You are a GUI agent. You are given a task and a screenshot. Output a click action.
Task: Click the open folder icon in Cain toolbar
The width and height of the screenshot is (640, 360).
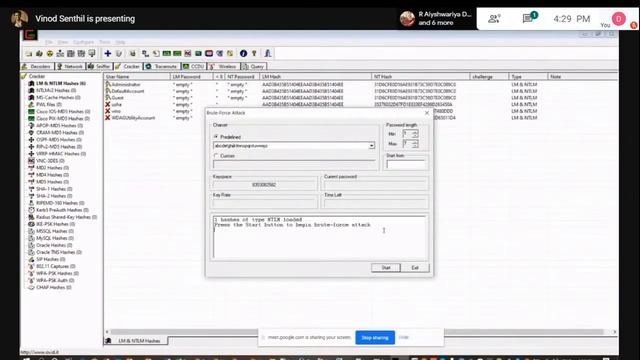29,53
